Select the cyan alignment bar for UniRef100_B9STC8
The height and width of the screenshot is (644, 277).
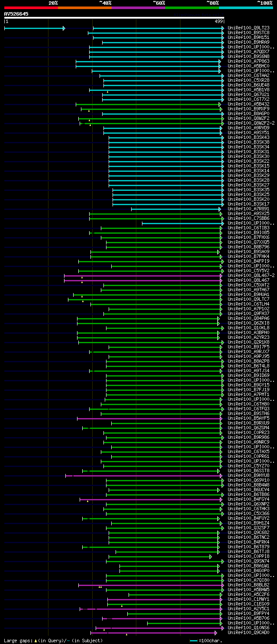156,33
